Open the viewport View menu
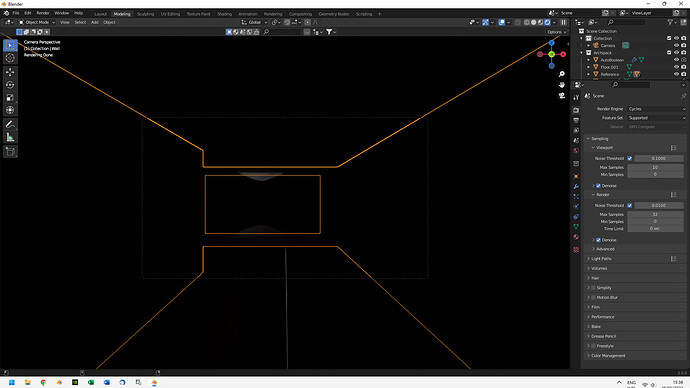This screenshot has height=388, width=690. tap(65, 22)
